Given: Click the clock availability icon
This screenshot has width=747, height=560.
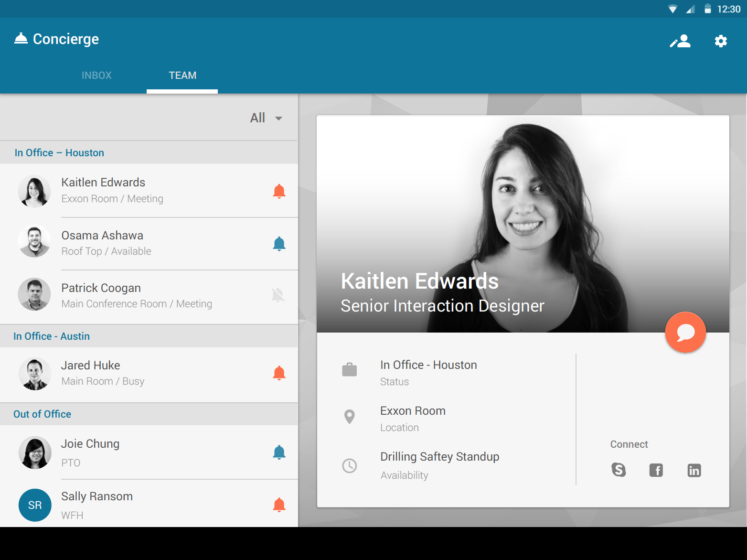Looking at the screenshot, I should click(350, 465).
